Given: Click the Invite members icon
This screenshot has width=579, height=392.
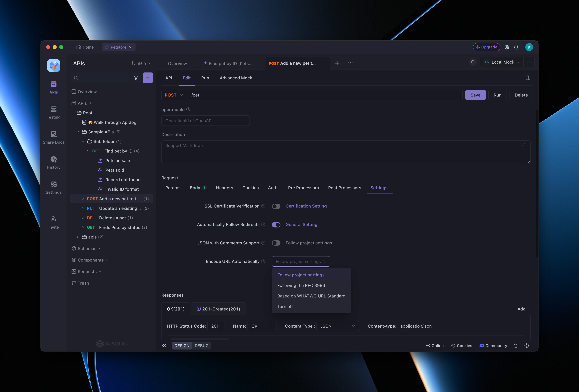Looking at the screenshot, I should pyautogui.click(x=54, y=219).
